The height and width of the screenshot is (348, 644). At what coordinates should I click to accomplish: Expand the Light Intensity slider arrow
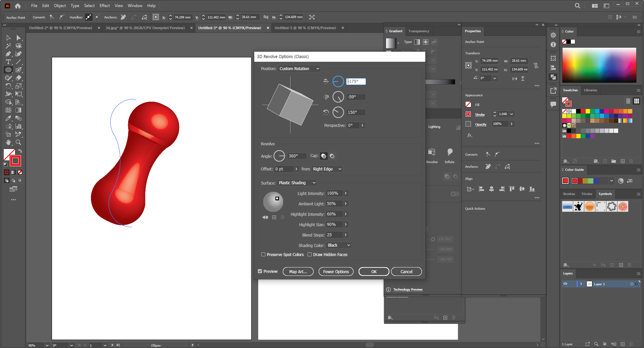(x=345, y=193)
